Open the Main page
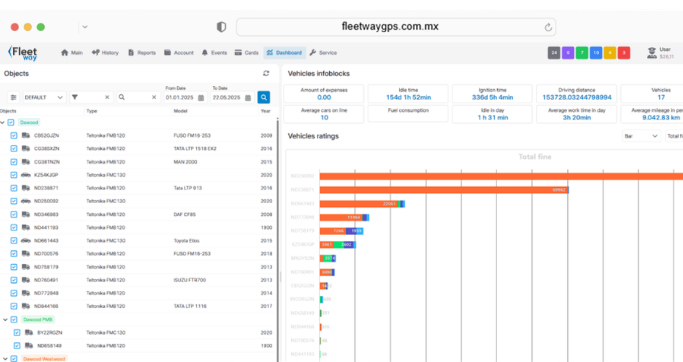This screenshot has height=362, width=683. [72, 53]
